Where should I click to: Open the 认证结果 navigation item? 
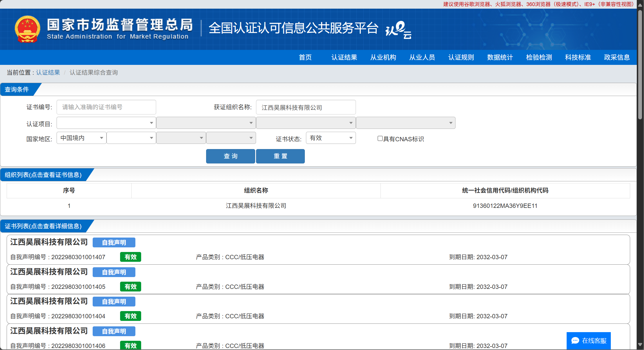tap(344, 57)
